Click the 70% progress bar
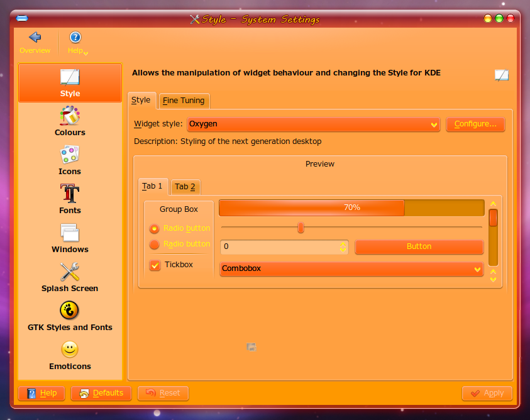Screen dimensions: 530x420 pos(352,207)
